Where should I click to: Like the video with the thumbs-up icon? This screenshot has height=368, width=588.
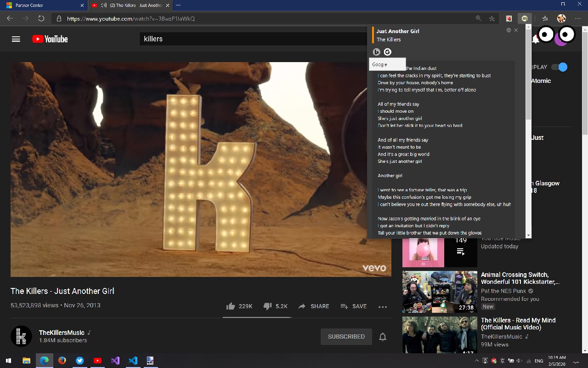[x=231, y=306]
